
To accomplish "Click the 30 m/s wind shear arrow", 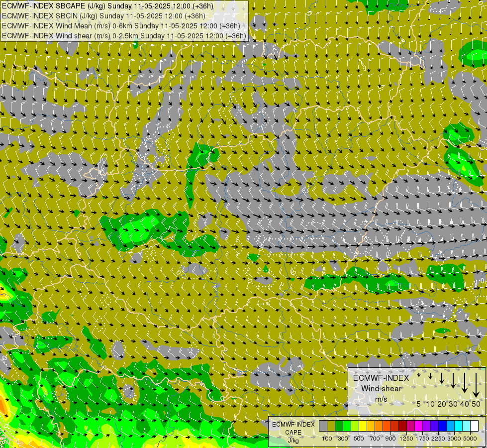I will [x=453, y=380].
